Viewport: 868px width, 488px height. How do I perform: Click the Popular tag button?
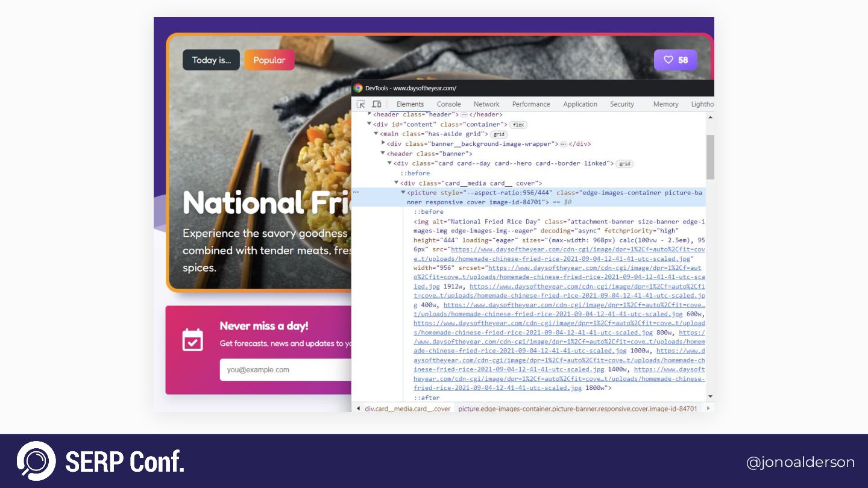[x=269, y=60]
